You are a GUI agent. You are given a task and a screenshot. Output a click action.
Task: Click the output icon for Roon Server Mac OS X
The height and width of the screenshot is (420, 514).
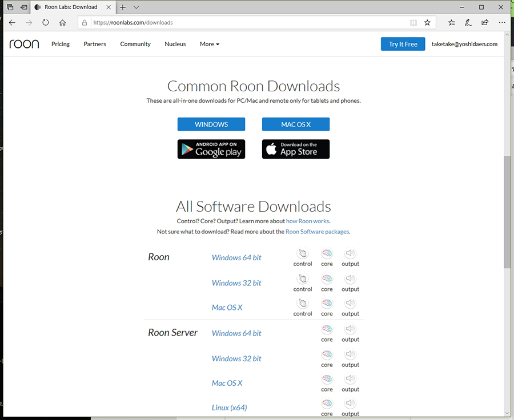pyautogui.click(x=350, y=379)
